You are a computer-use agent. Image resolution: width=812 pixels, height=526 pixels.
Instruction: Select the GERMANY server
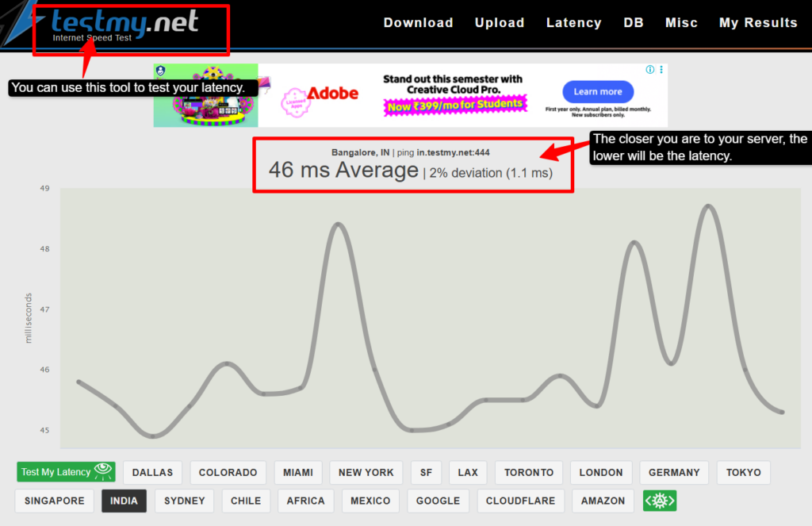674,473
